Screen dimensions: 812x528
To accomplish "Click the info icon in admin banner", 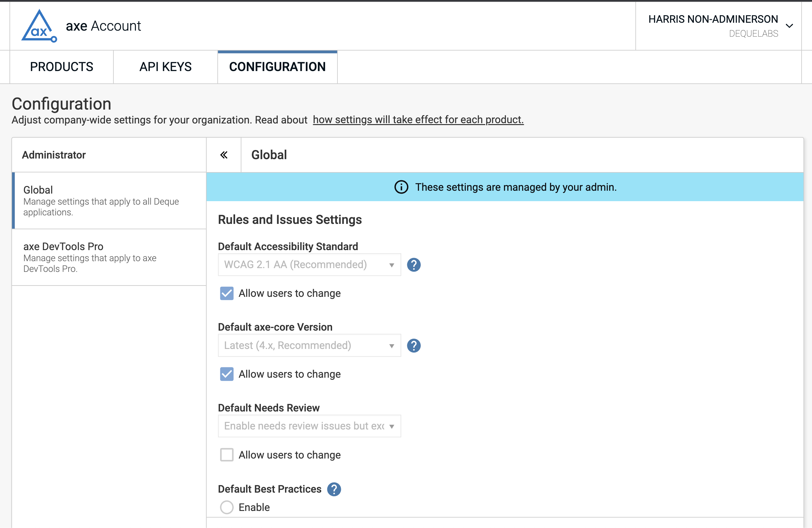I will (x=401, y=187).
